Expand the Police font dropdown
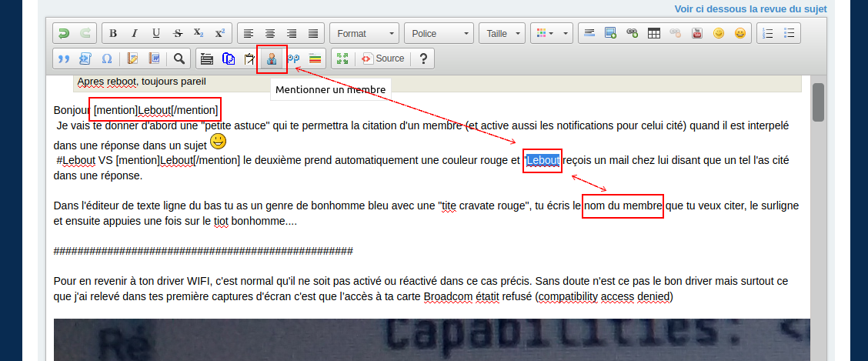The height and width of the screenshot is (361, 868). tap(439, 34)
